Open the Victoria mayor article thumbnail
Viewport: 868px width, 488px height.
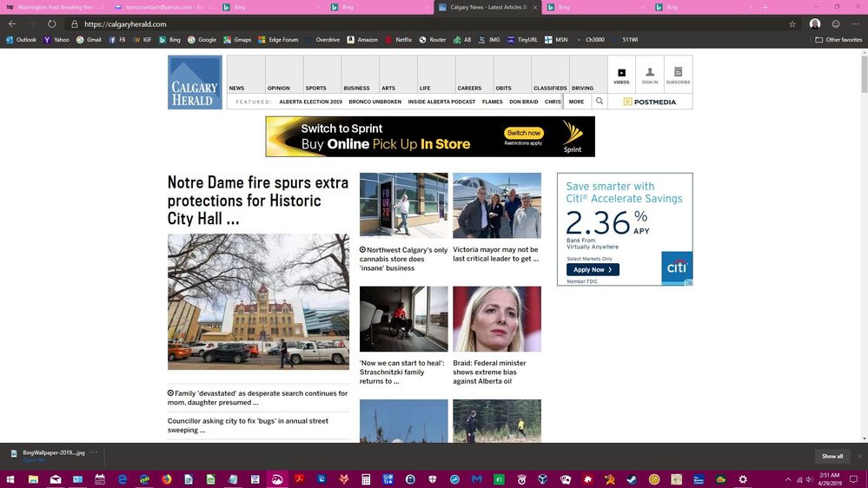[496, 205]
